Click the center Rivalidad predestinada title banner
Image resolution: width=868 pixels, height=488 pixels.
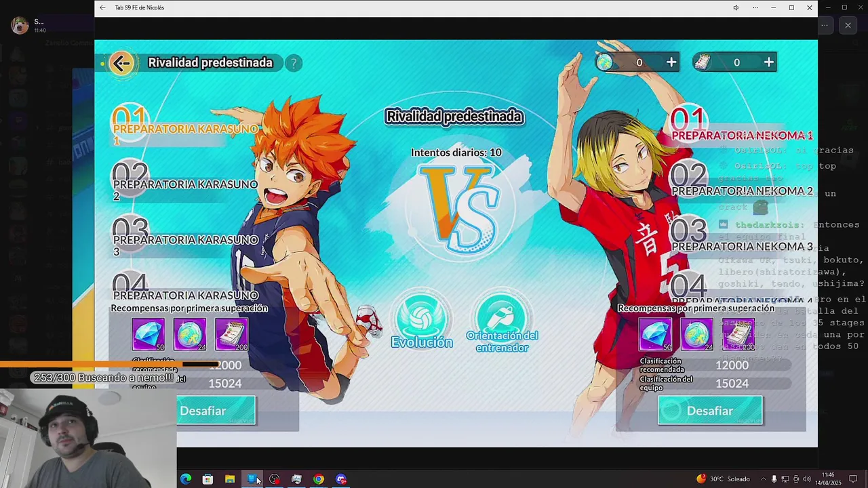[x=454, y=117]
